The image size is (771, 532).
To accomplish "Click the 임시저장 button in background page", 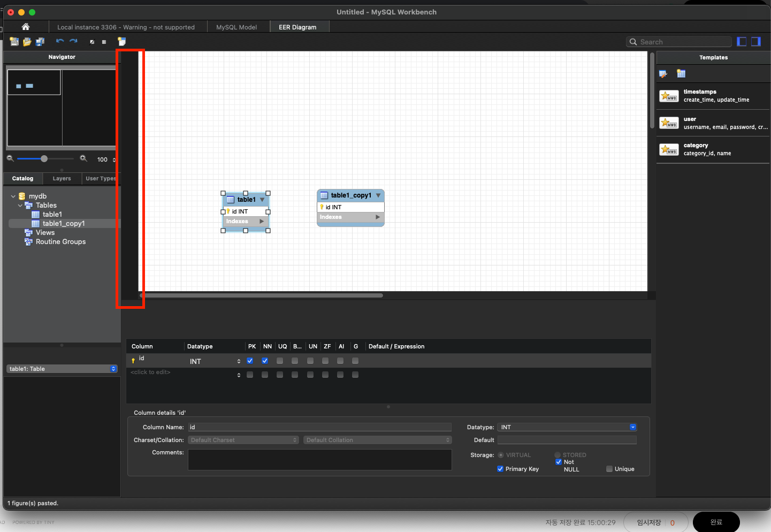I will click(x=655, y=522).
